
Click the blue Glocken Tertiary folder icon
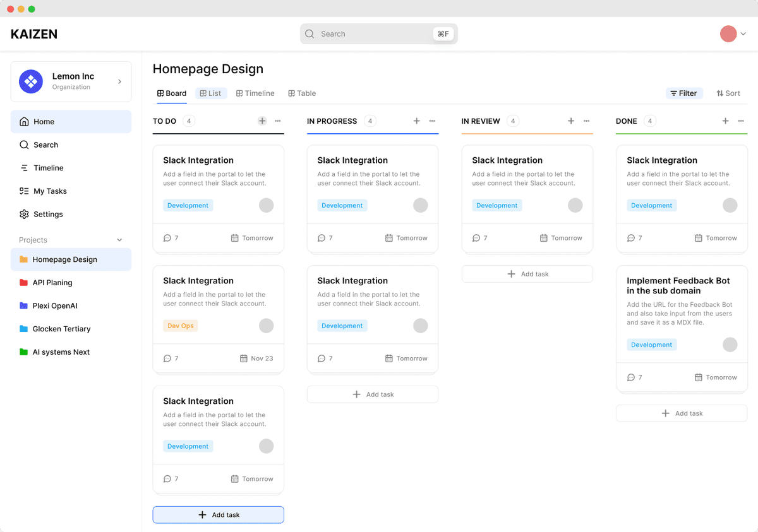point(23,329)
